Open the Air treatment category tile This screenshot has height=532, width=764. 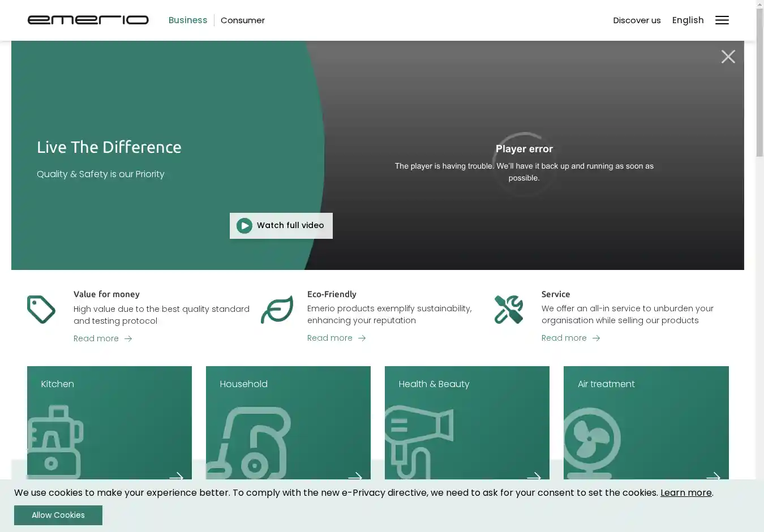tap(646, 422)
